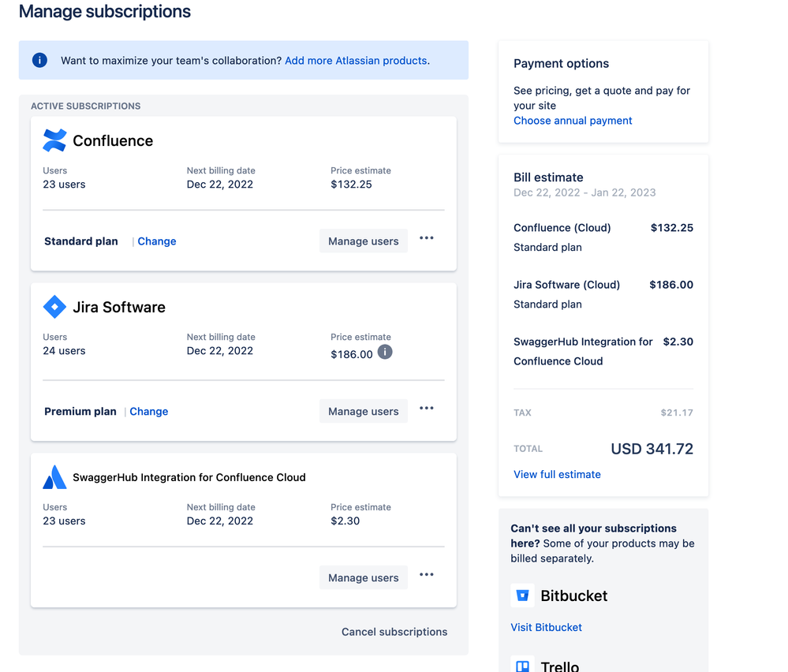Screen dimensions: 788x672
Task: Click info icon next to $186.00 price
Action: pyautogui.click(x=385, y=352)
